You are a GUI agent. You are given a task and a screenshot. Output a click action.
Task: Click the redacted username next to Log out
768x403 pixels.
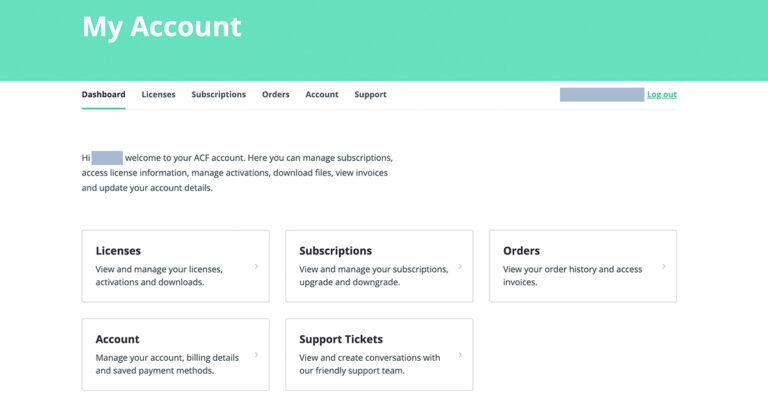(x=601, y=95)
